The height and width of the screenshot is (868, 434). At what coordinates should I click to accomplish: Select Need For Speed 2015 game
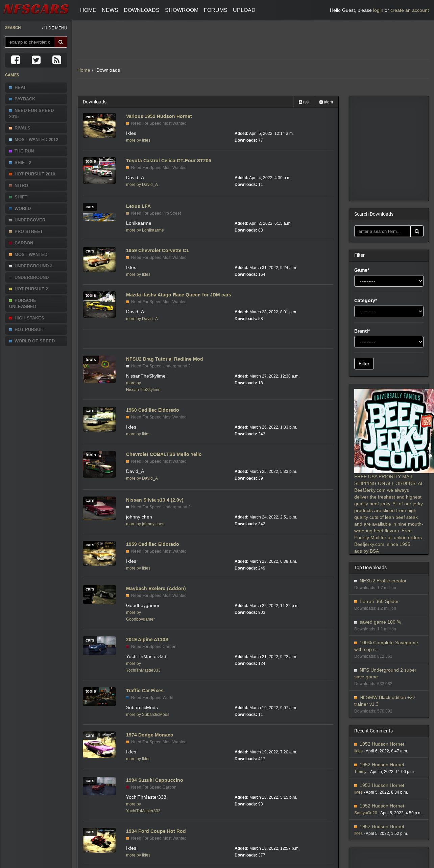point(36,114)
